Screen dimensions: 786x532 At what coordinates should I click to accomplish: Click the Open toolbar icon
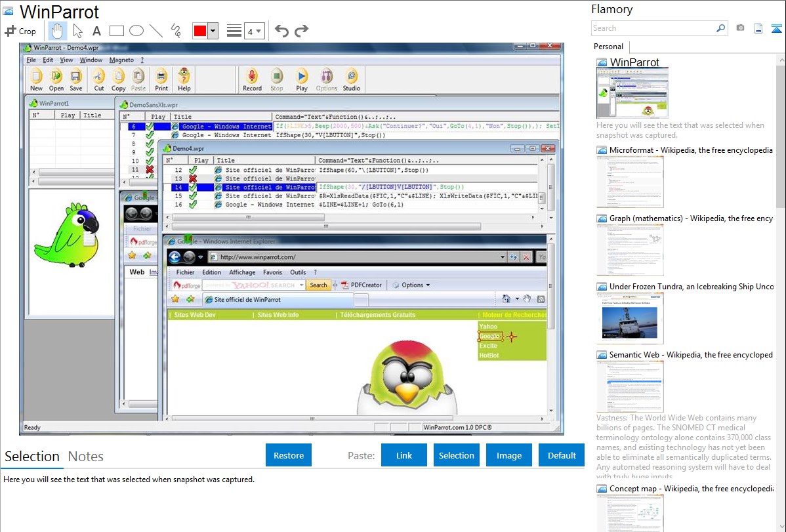click(x=56, y=80)
